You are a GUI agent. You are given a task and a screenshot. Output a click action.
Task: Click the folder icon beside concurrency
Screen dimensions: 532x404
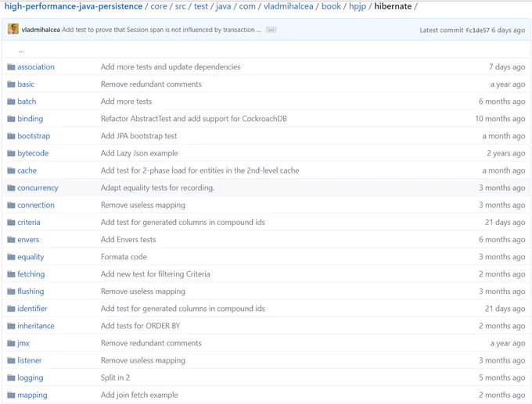click(11, 188)
